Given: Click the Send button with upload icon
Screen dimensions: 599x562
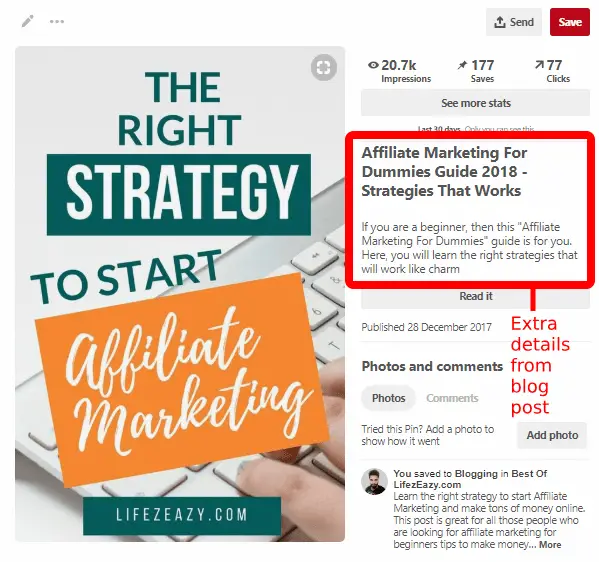Looking at the screenshot, I should pyautogui.click(x=514, y=22).
